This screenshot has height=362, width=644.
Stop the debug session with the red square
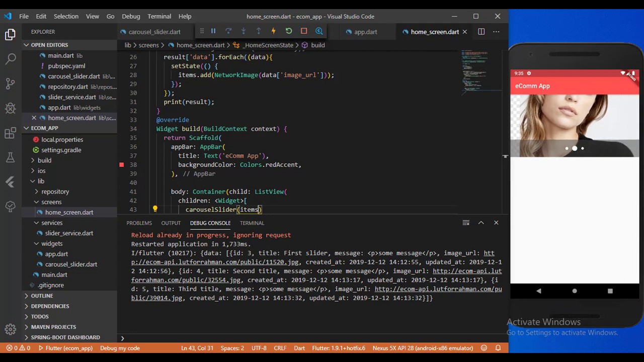tap(304, 31)
